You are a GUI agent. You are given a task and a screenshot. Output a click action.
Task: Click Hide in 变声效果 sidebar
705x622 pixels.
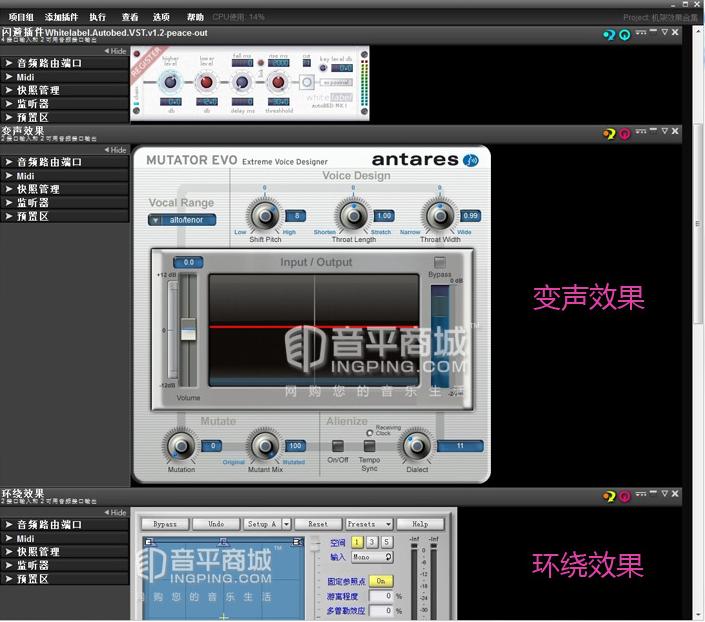coord(116,150)
